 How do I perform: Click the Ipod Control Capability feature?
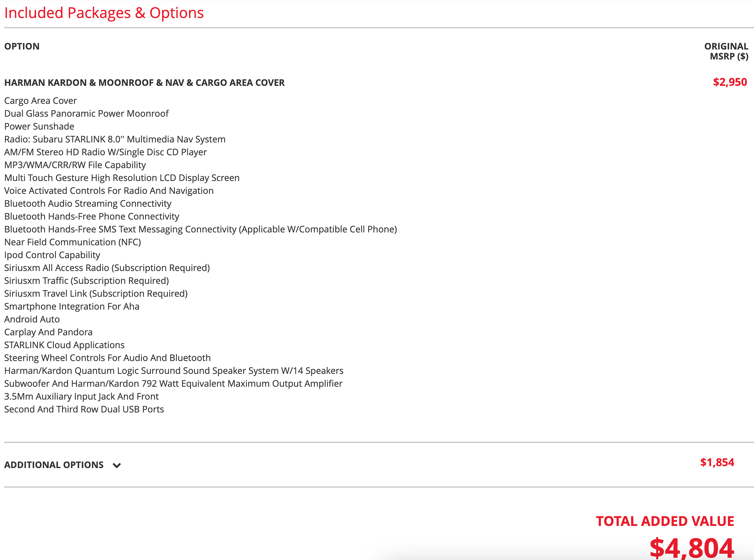pos(52,255)
